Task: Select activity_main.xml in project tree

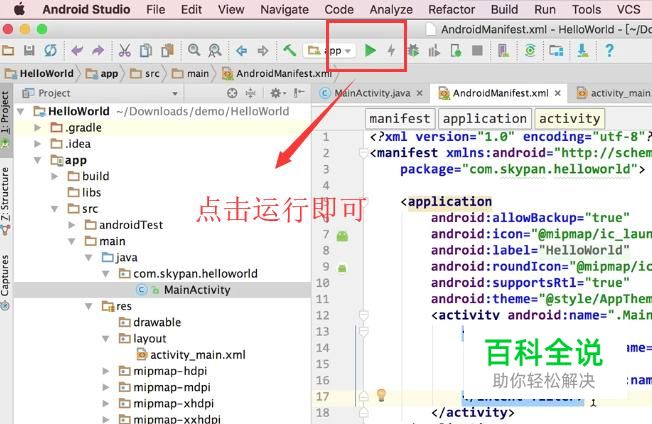Action: tap(198, 355)
